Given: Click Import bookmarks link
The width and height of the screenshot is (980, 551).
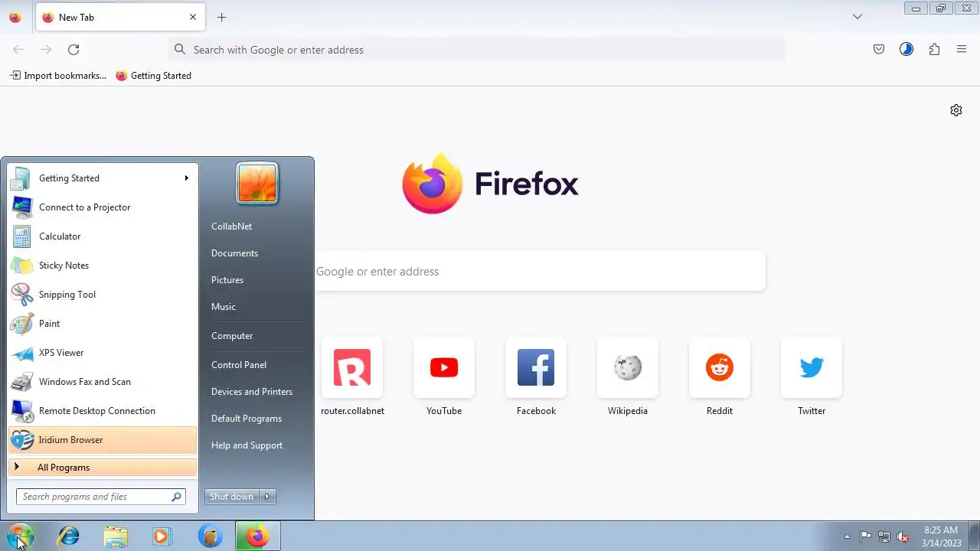Looking at the screenshot, I should coord(58,76).
